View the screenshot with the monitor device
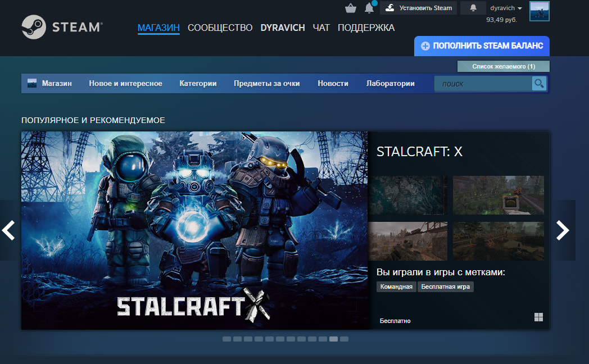 498,195
